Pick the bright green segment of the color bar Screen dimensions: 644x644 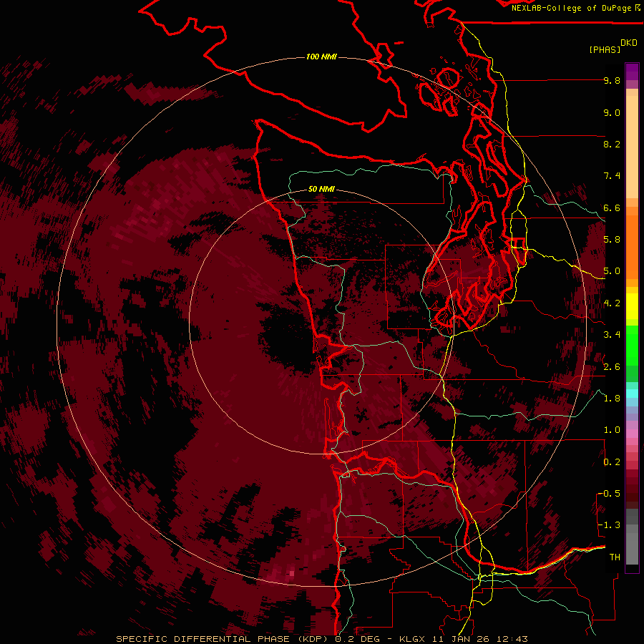(632, 345)
